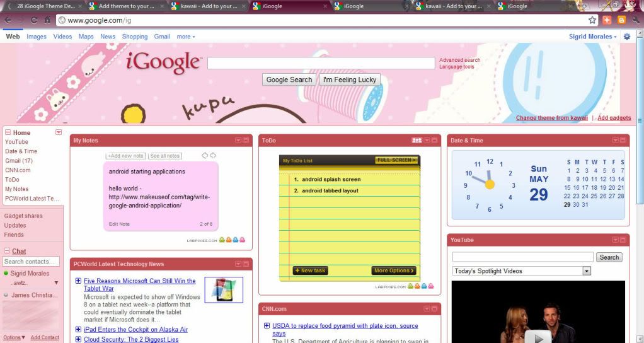Viewport: 644px width, 343px height.
Task: Click 'Change theme from kawaii' link
Action: (551, 118)
